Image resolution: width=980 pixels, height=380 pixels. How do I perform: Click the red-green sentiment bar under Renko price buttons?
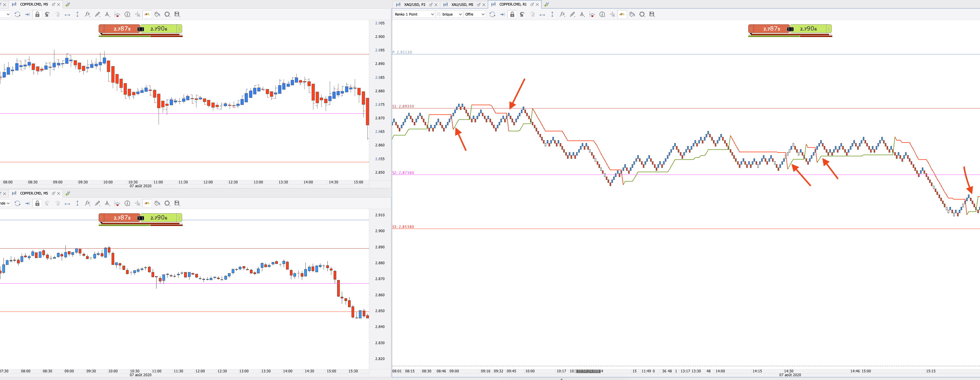pyautogui.click(x=790, y=36)
